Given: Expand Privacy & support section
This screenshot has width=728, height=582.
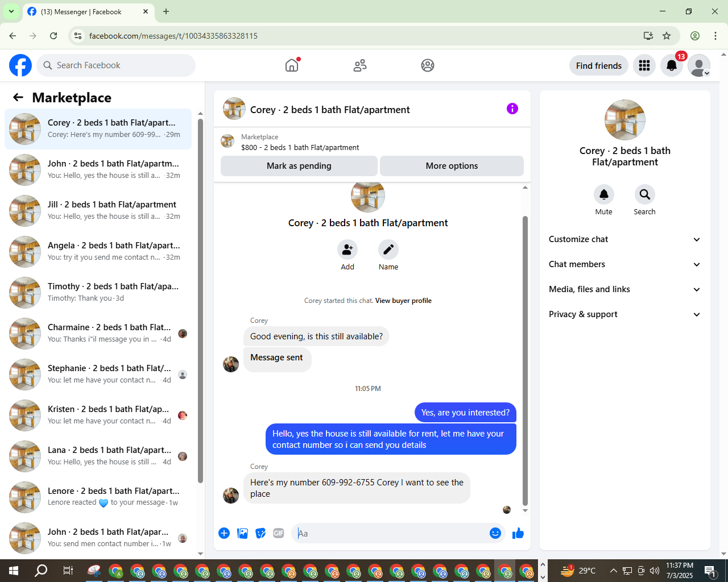Looking at the screenshot, I should 625,314.
